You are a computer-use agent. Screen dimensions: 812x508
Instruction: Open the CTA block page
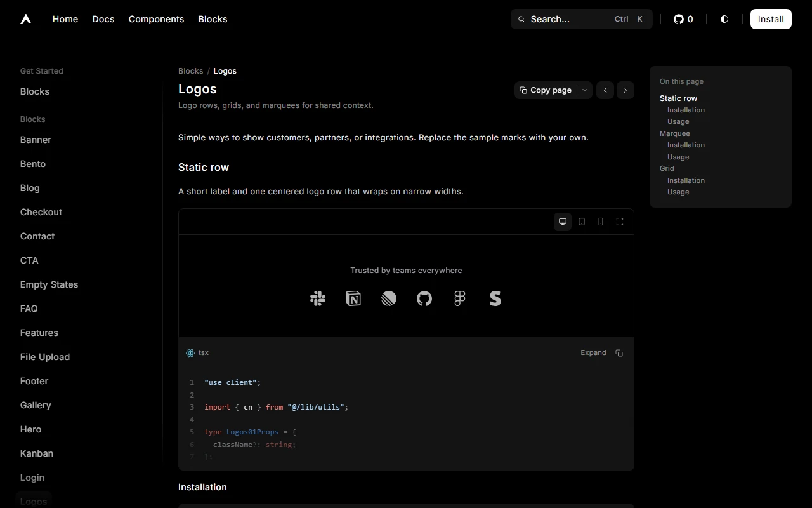(29, 260)
